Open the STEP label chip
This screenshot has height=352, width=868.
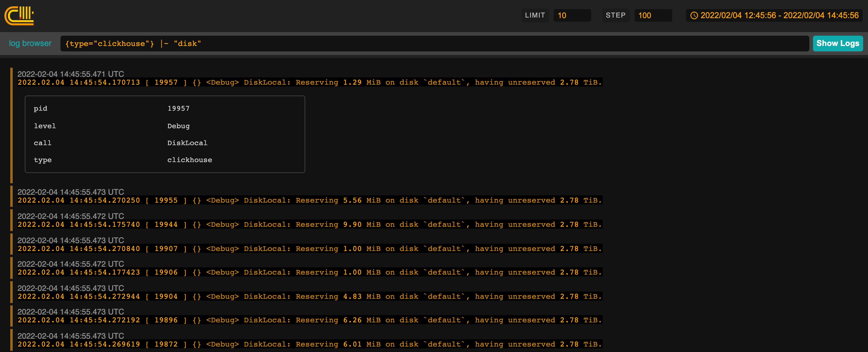pyautogui.click(x=616, y=15)
